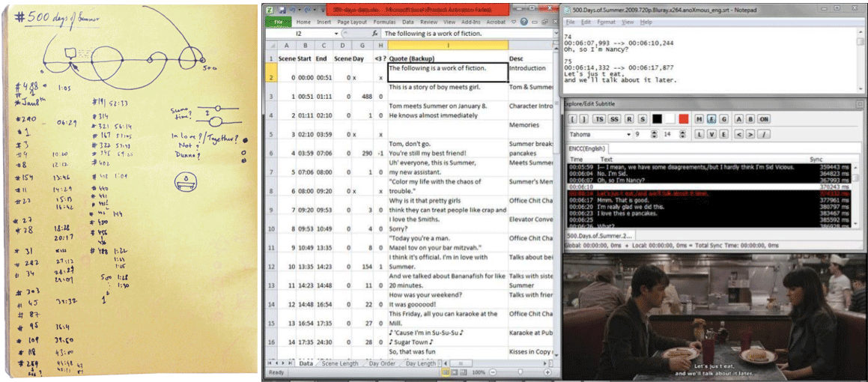
Task: Expand the Excel formula bar chevron
Action: click(556, 33)
